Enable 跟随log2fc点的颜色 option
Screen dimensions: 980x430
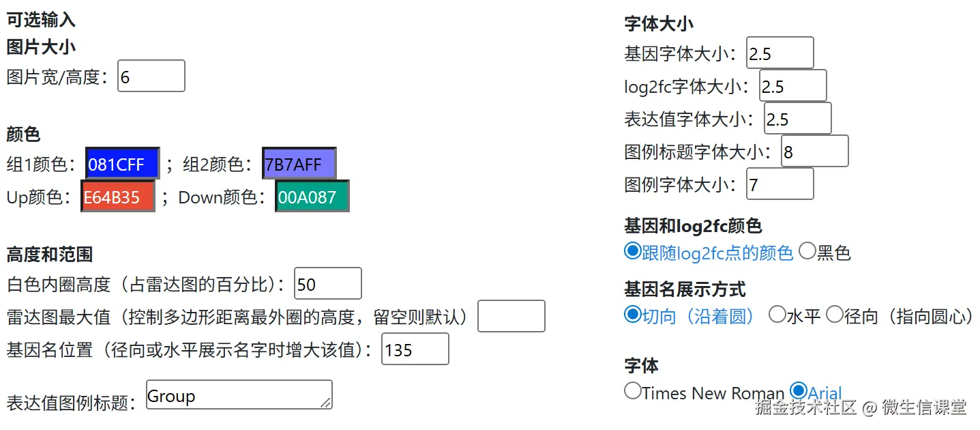633,251
